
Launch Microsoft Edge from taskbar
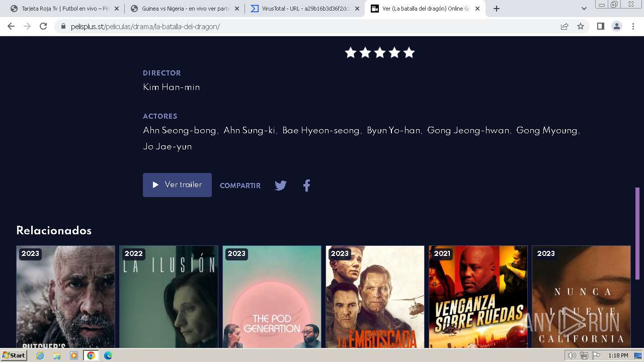[x=108, y=355]
